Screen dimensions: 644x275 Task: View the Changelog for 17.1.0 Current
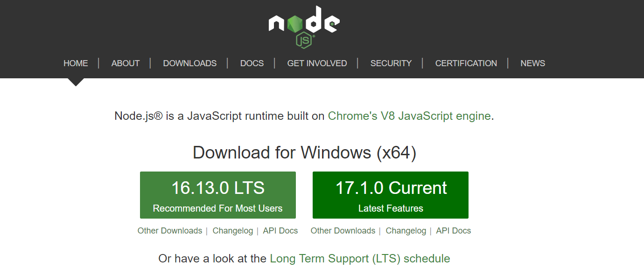click(x=406, y=231)
